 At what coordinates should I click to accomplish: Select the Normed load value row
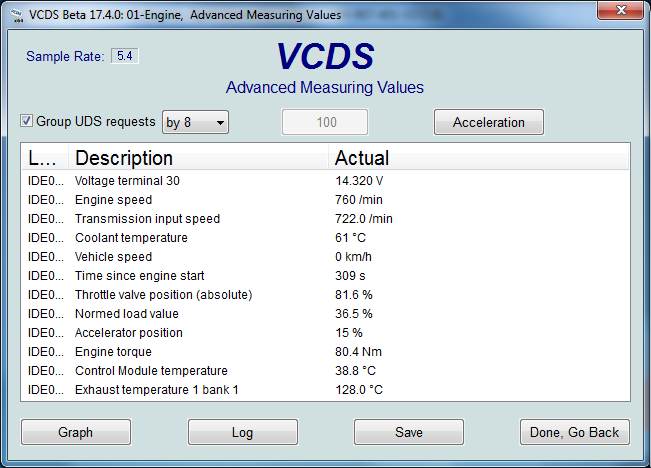(326, 314)
